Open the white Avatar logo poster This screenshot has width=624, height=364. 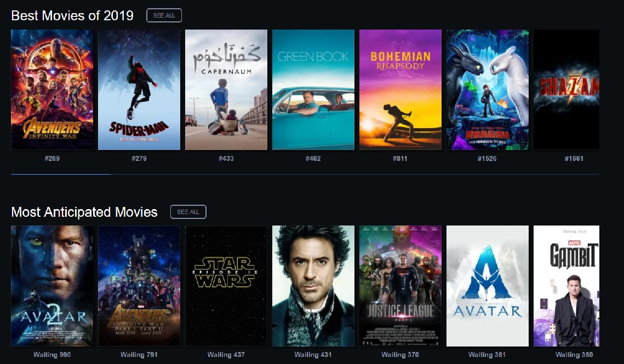click(x=488, y=286)
